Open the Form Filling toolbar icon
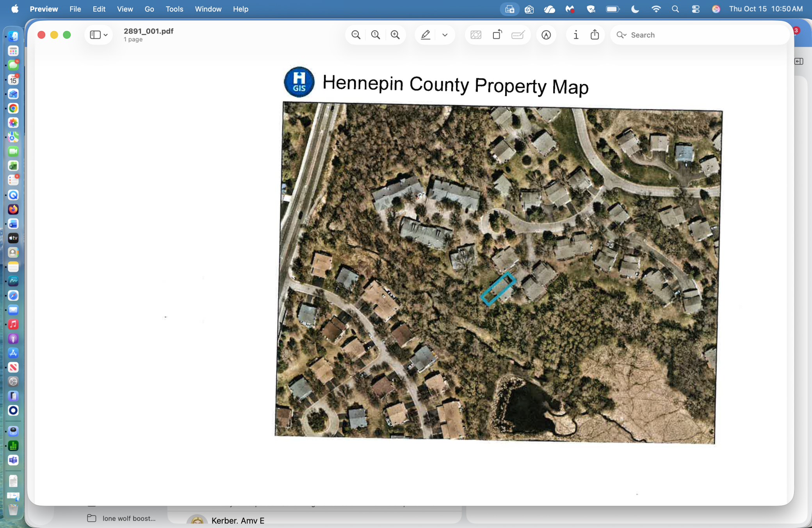The image size is (812, 528). (518, 35)
